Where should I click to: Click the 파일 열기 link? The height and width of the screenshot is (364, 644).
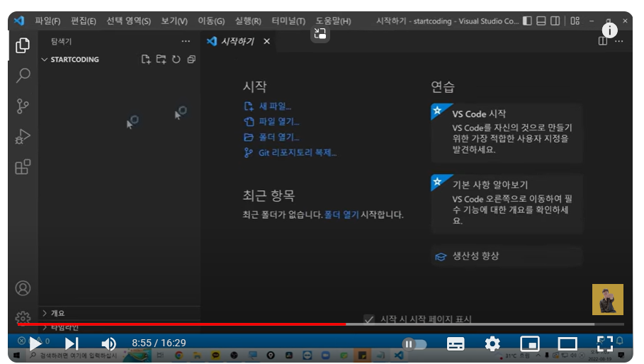279,122
